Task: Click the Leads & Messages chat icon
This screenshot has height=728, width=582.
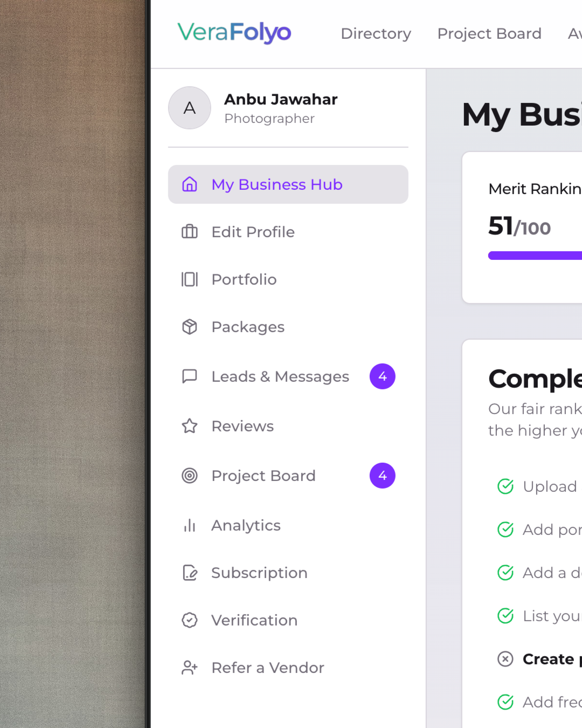Action: tap(190, 376)
